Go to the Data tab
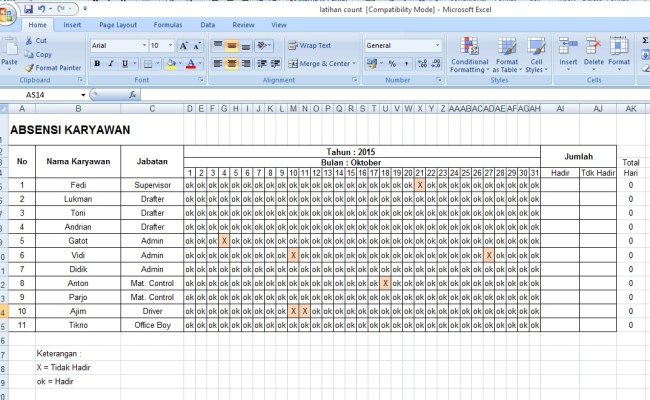650x400 pixels. pyautogui.click(x=208, y=25)
